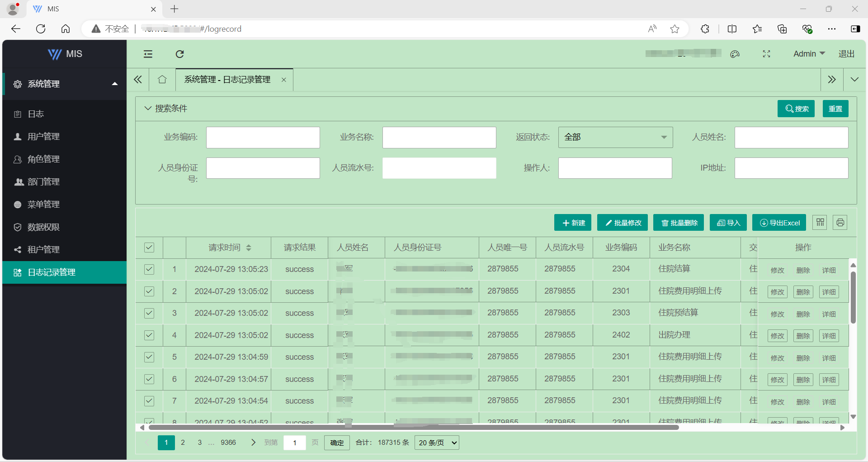Open browser settings ellipsis menu
This screenshot has height=462, width=868.
tap(832, 29)
